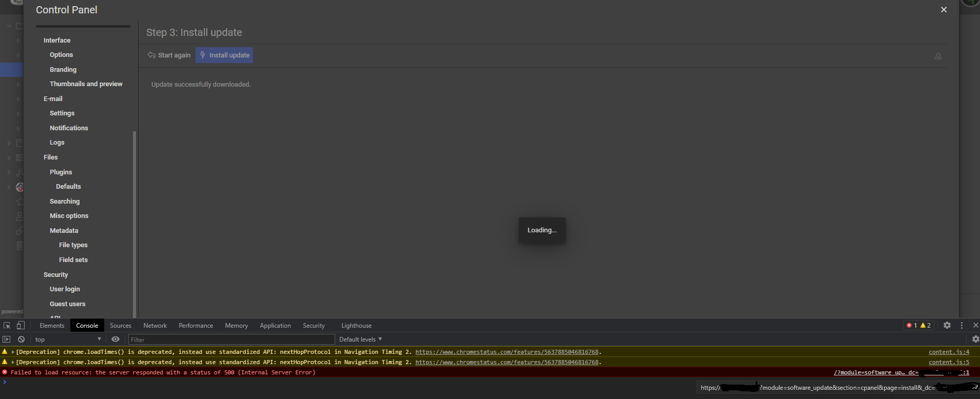Switch to DevTools Performance tab
This screenshot has height=399, width=980.
tap(196, 326)
